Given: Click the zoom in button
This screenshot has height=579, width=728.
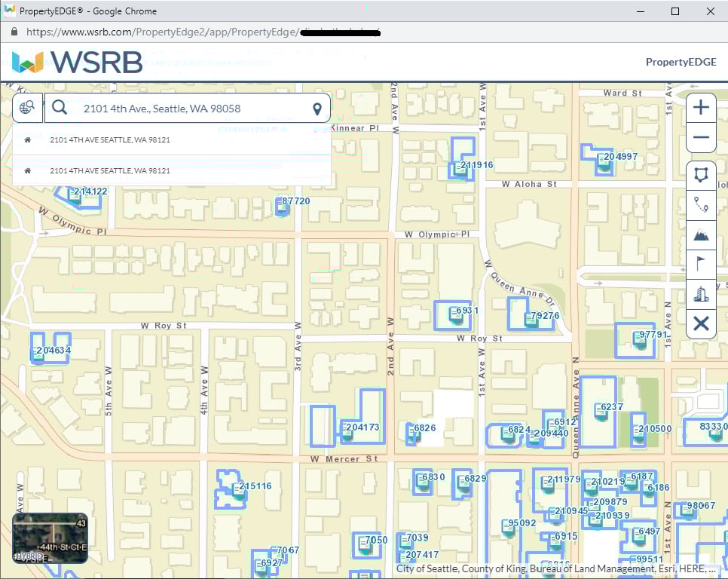Looking at the screenshot, I should pos(701,107).
